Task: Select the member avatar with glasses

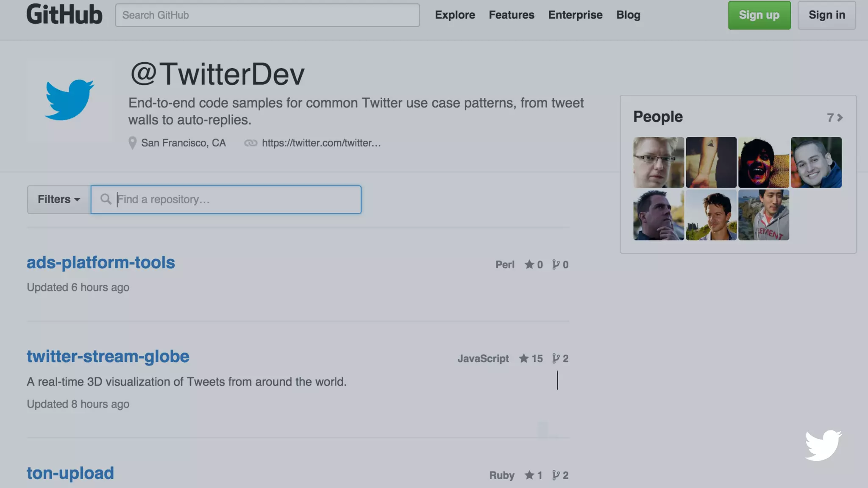Action: point(658,162)
